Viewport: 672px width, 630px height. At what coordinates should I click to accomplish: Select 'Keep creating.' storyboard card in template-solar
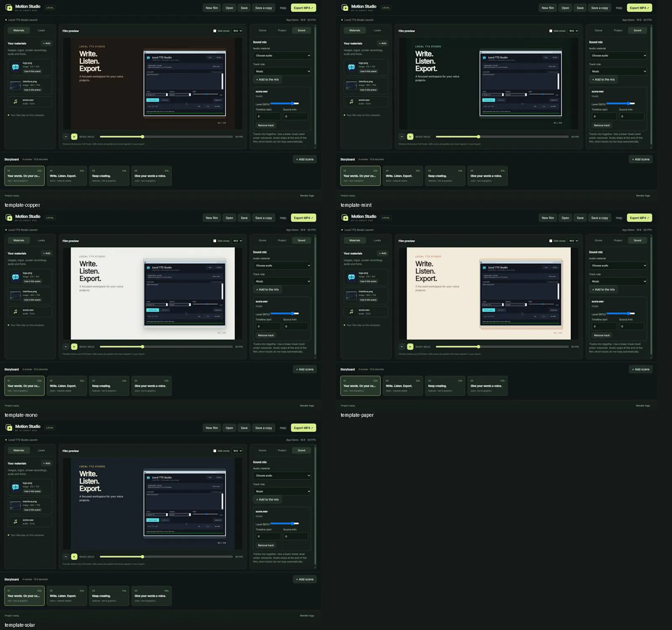point(109,596)
